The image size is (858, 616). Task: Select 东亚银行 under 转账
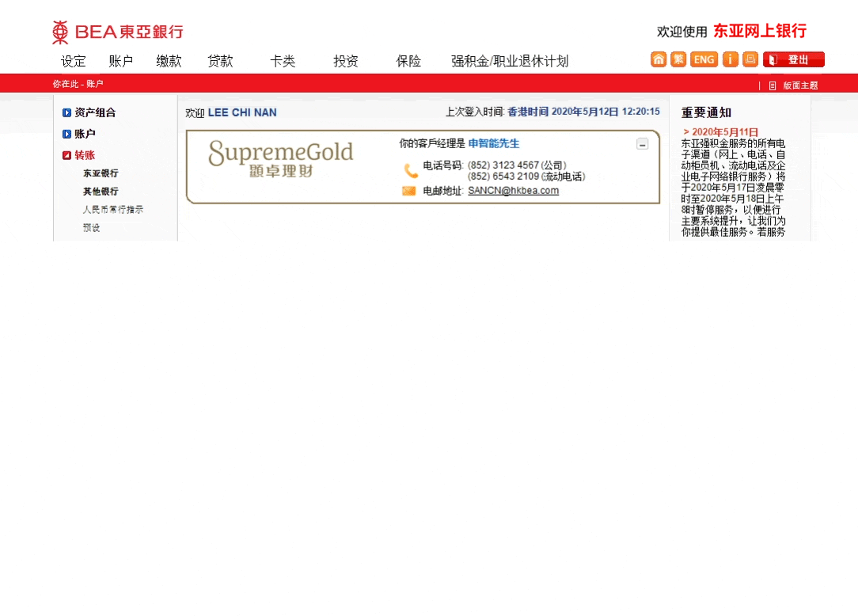click(x=101, y=173)
